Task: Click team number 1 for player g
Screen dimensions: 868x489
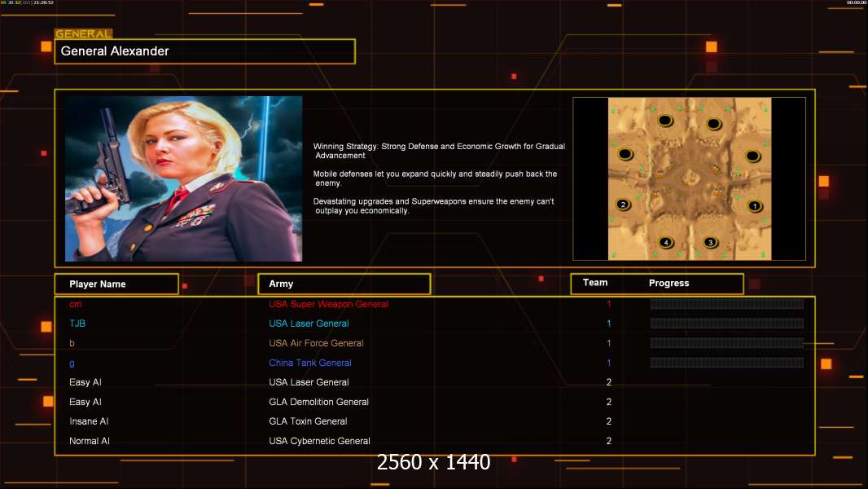Action: pos(609,363)
